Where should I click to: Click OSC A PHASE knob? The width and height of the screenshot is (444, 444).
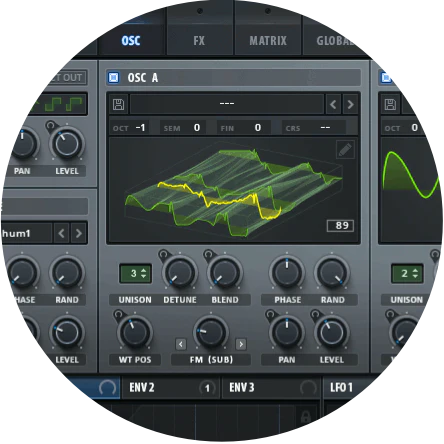click(x=287, y=273)
